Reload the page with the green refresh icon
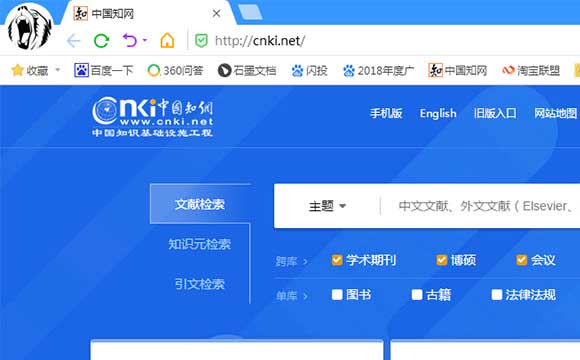580x360 pixels. coord(101,40)
